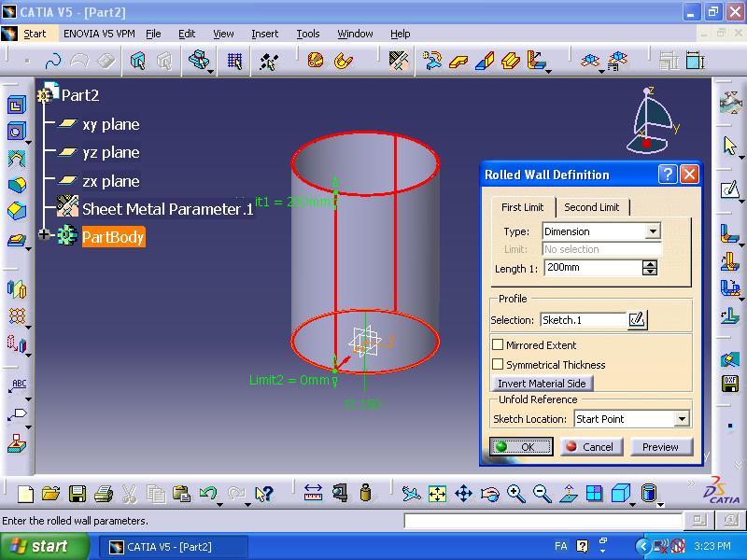
Task: Click the Invert Material Side button
Action: coord(543,383)
